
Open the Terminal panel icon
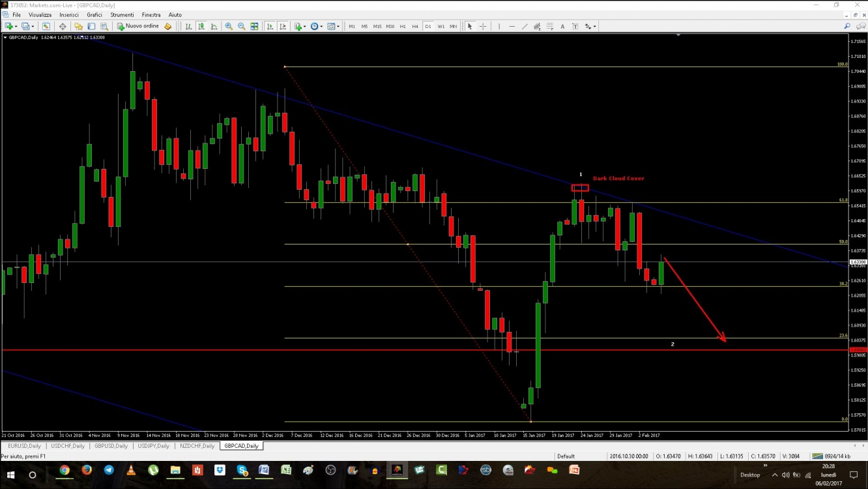91,26
